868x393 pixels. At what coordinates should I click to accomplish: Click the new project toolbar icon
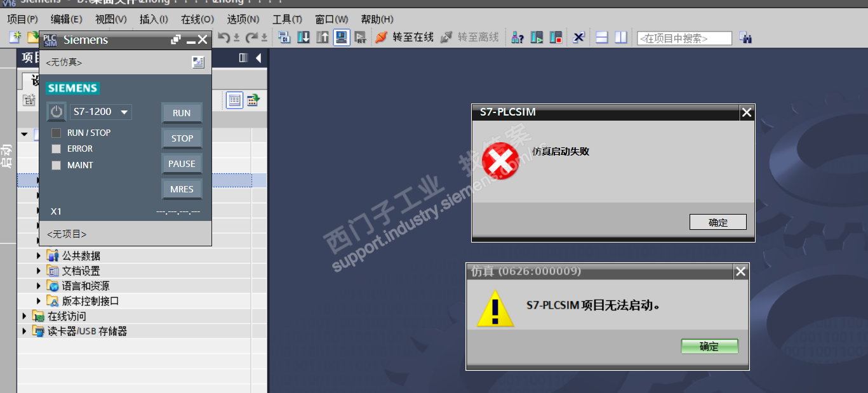point(15,37)
